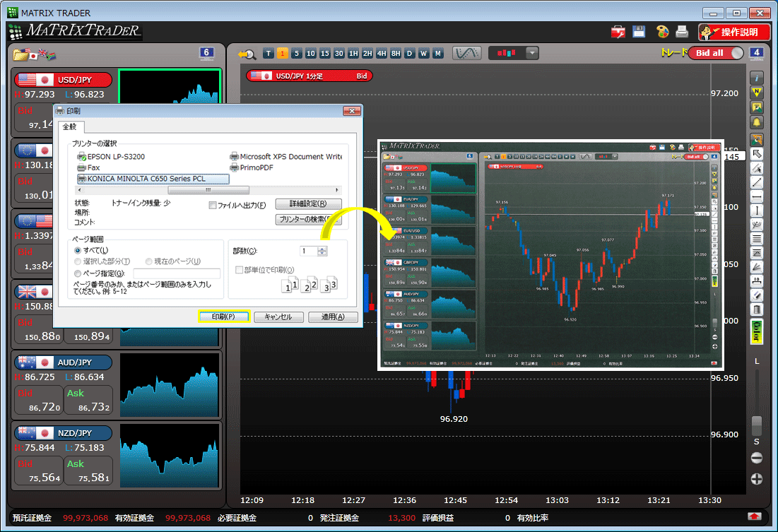Select the 現在のページ radio button

(x=148, y=261)
